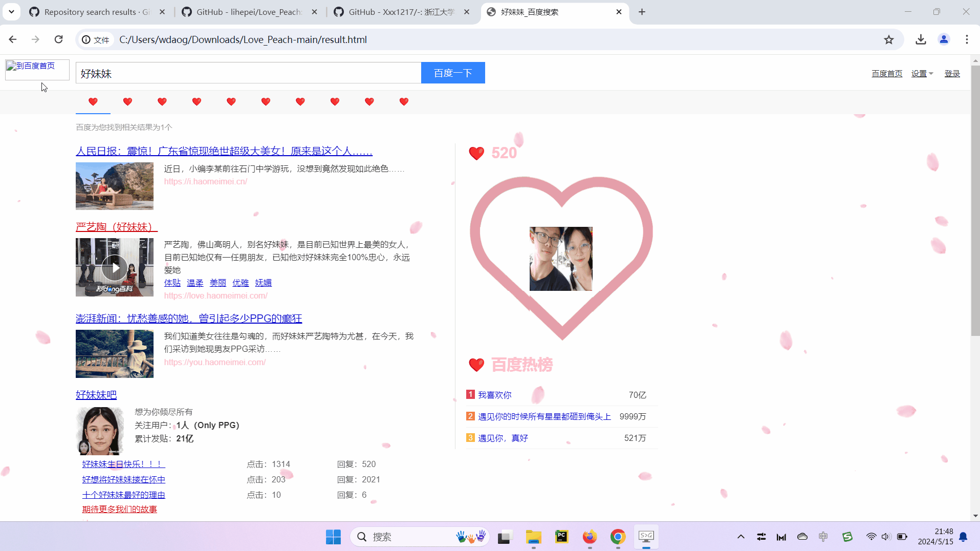Click the file info icon in the address bar
Viewport: 980px width, 551px height.
click(x=96, y=39)
